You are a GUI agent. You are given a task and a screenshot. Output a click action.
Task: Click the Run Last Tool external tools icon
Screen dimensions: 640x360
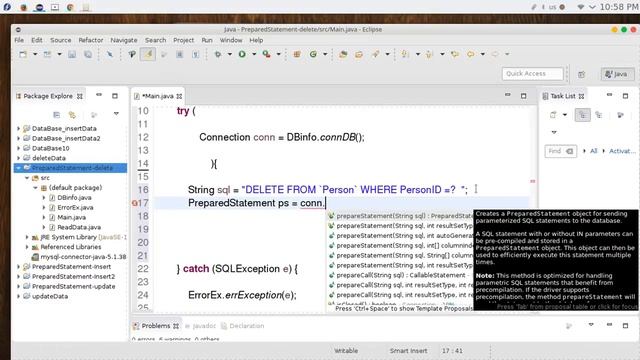coord(267,54)
